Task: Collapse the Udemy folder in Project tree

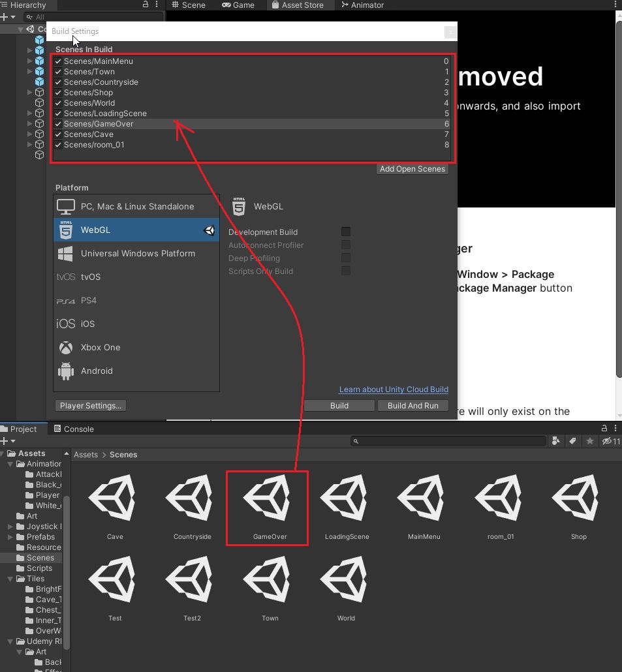Action: pos(10,641)
